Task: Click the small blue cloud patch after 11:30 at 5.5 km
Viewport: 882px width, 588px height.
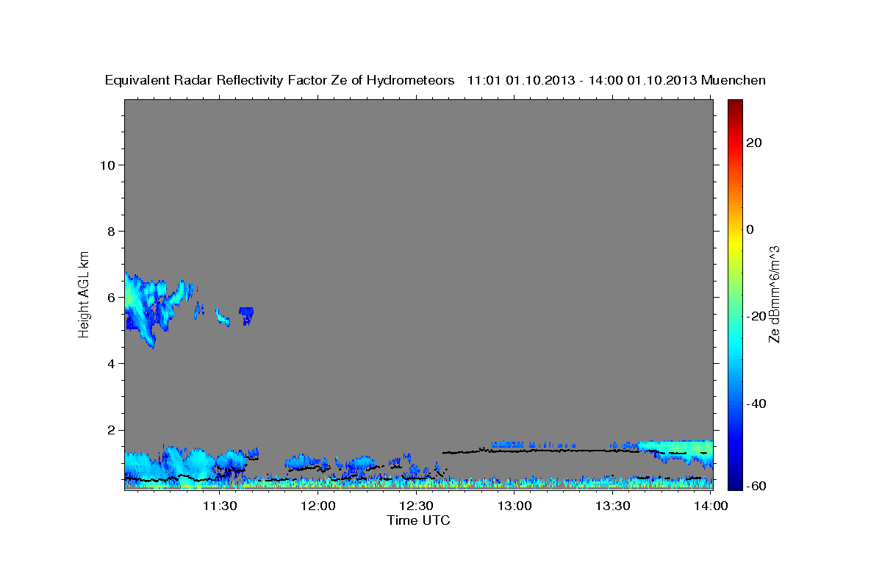Action: [x=245, y=315]
